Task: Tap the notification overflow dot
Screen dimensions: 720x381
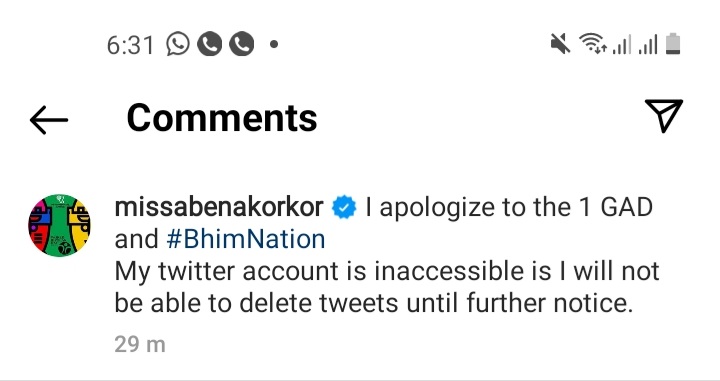Action: tap(274, 44)
